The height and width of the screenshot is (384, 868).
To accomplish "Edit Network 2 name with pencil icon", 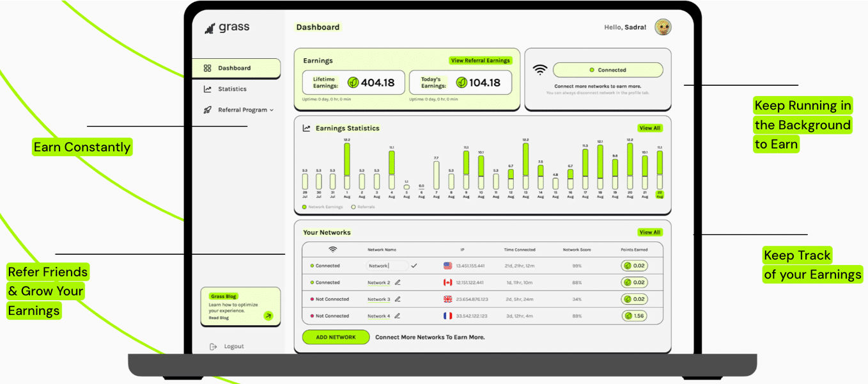I will (398, 282).
